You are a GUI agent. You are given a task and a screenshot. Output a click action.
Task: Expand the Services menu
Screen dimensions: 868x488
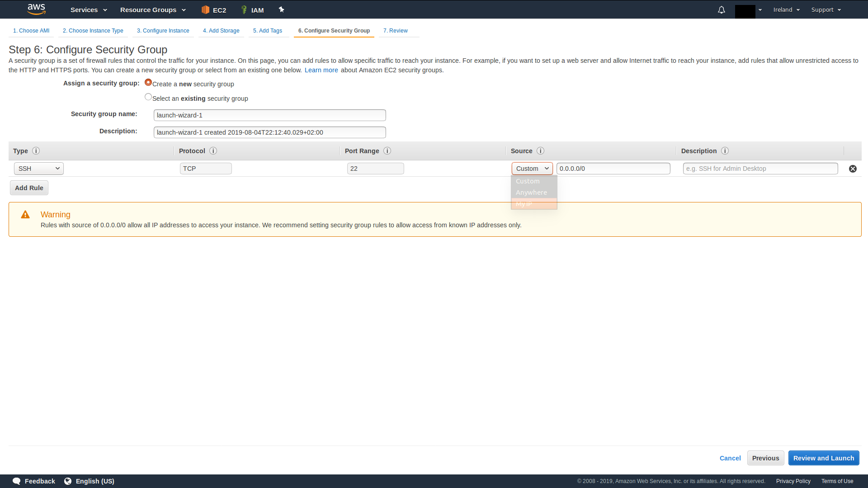tap(89, 10)
